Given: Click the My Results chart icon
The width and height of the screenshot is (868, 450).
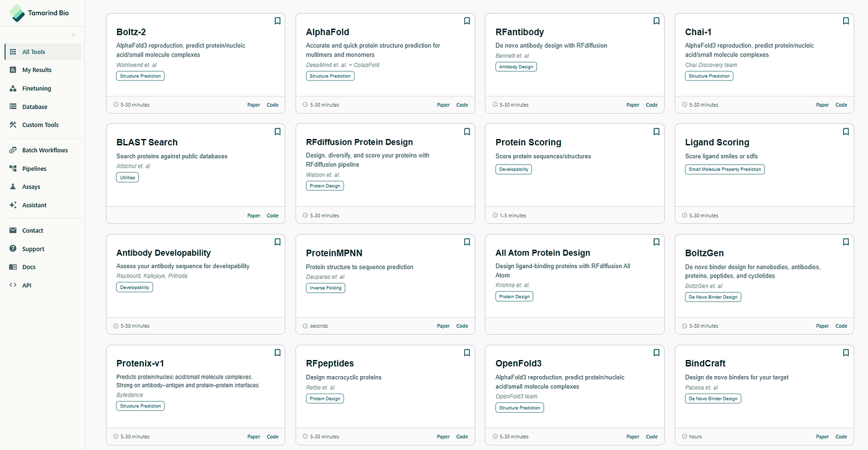Looking at the screenshot, I should 13,70.
